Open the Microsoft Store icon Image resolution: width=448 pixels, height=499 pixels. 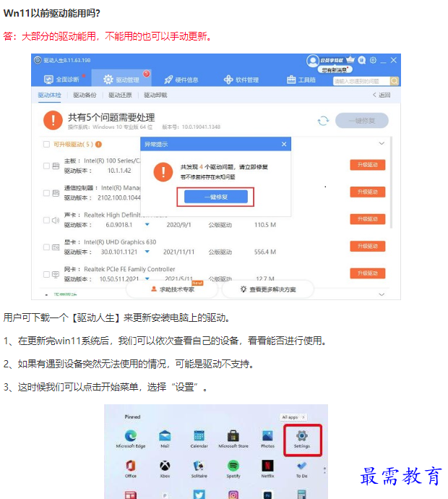tap(233, 435)
